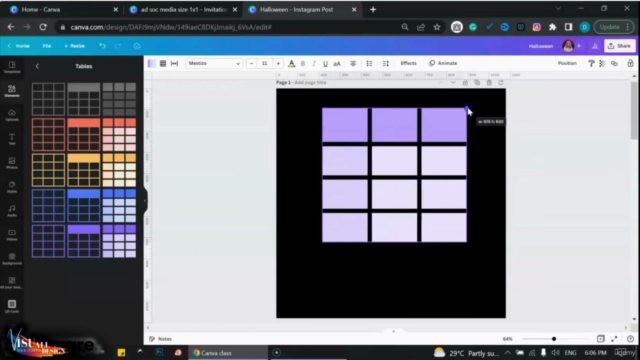Switch to Home - Canva browser tab

click(64, 9)
